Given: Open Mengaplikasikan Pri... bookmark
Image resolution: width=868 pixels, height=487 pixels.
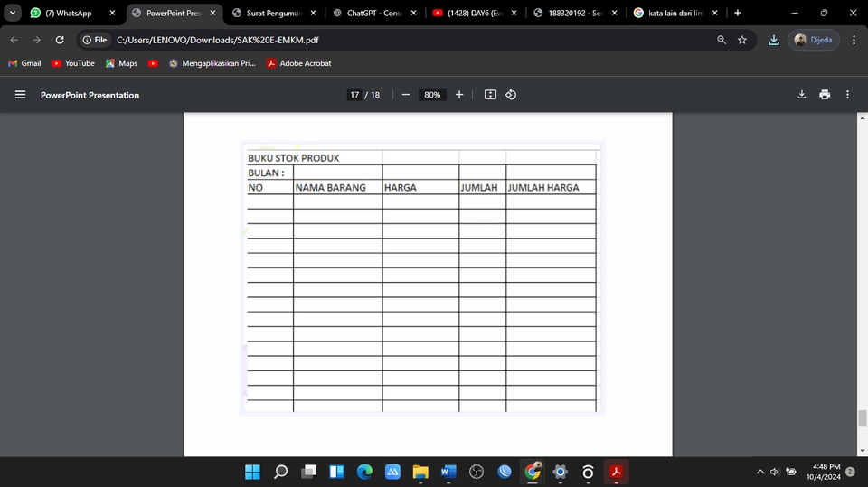Looking at the screenshot, I should 212,63.
